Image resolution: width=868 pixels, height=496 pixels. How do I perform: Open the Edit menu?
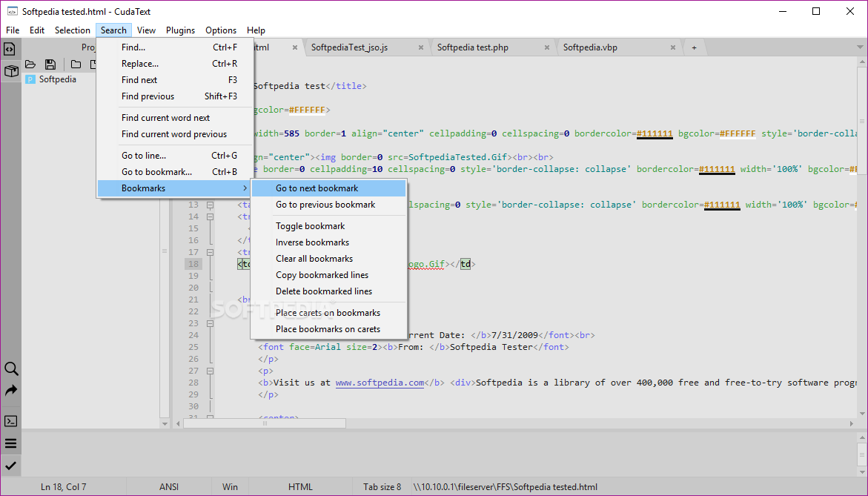click(37, 30)
